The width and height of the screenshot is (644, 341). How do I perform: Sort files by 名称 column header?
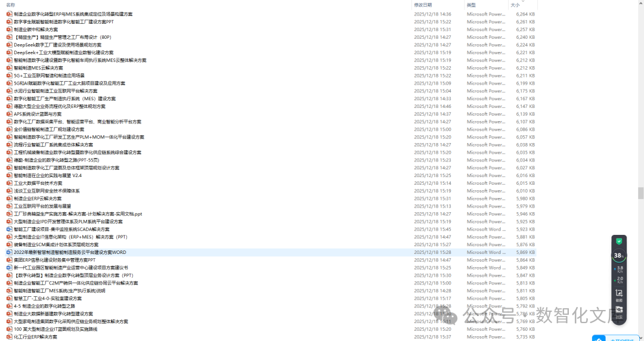(11, 5)
